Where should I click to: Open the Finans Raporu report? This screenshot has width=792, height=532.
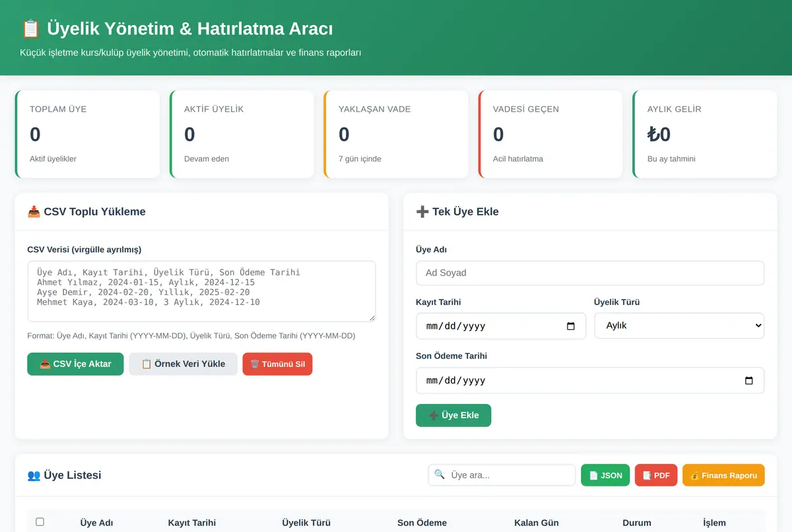[x=723, y=475]
